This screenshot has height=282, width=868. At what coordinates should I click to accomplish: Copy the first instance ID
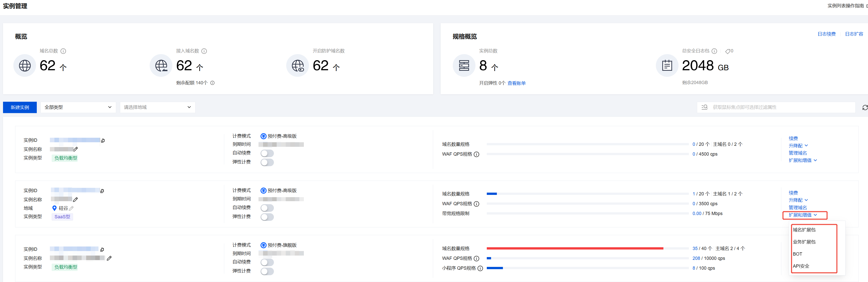pos(103,140)
